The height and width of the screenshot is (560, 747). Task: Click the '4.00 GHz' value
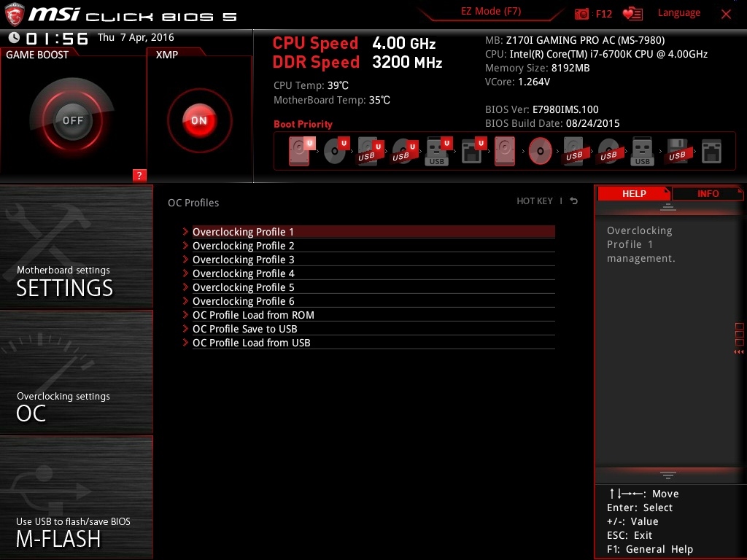pyautogui.click(x=404, y=43)
